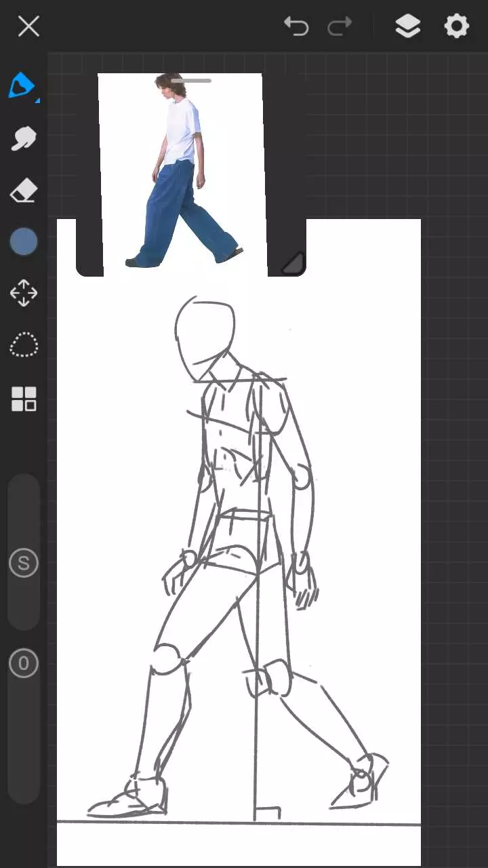The width and height of the screenshot is (488, 868).
Task: Open the blue color swatch picker
Action: click(x=24, y=242)
